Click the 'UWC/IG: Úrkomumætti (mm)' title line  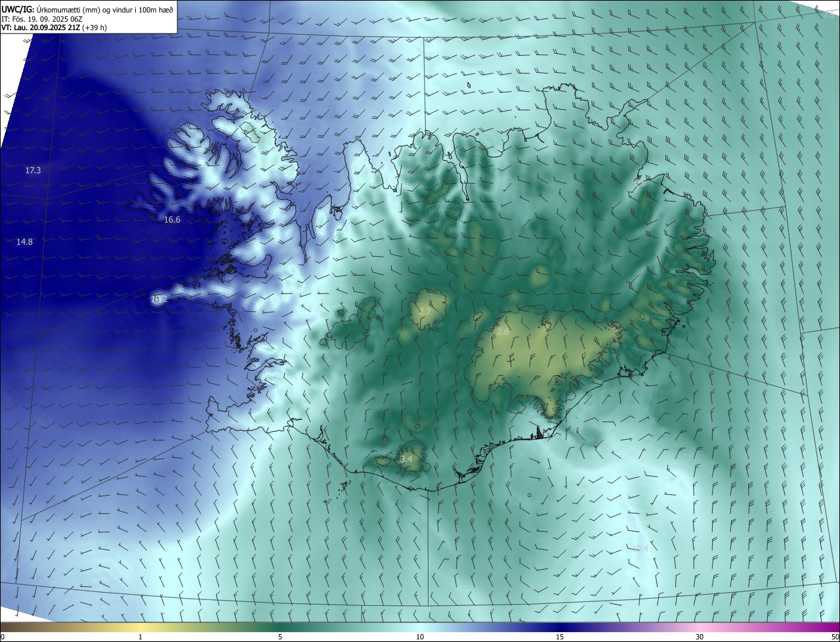pyautogui.click(x=87, y=9)
